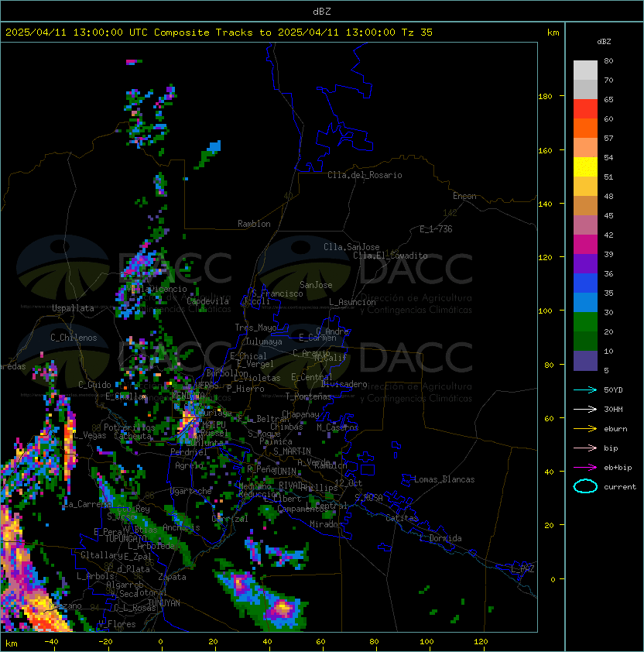
Task: Click the timestamp '2025/04/11 13:00:00 UTC' text
Action: (x=76, y=32)
